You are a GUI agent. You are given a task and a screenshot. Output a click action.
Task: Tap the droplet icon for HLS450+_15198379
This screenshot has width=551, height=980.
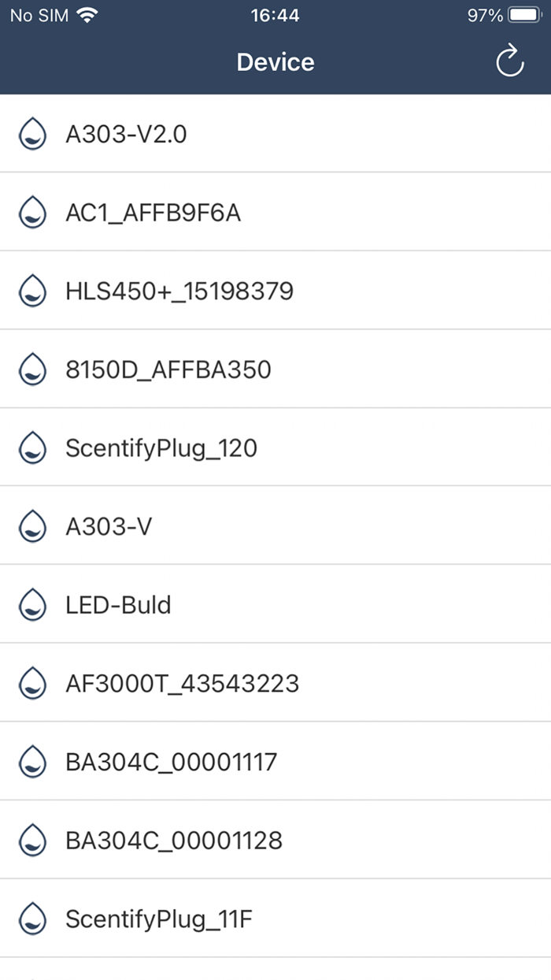(x=32, y=290)
